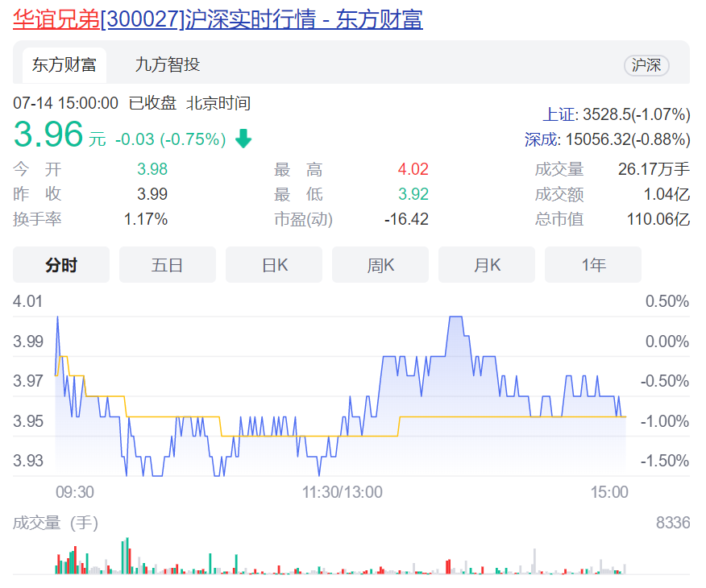Click the 3.93 price axis label
706x588 pixels.
click(28, 461)
